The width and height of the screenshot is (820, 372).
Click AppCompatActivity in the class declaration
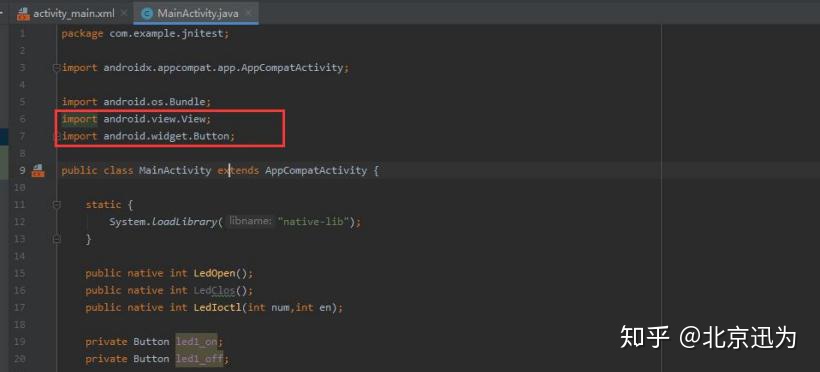click(316, 170)
